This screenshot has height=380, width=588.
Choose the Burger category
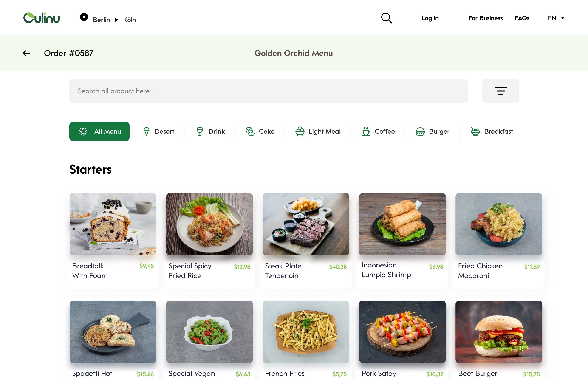click(432, 131)
